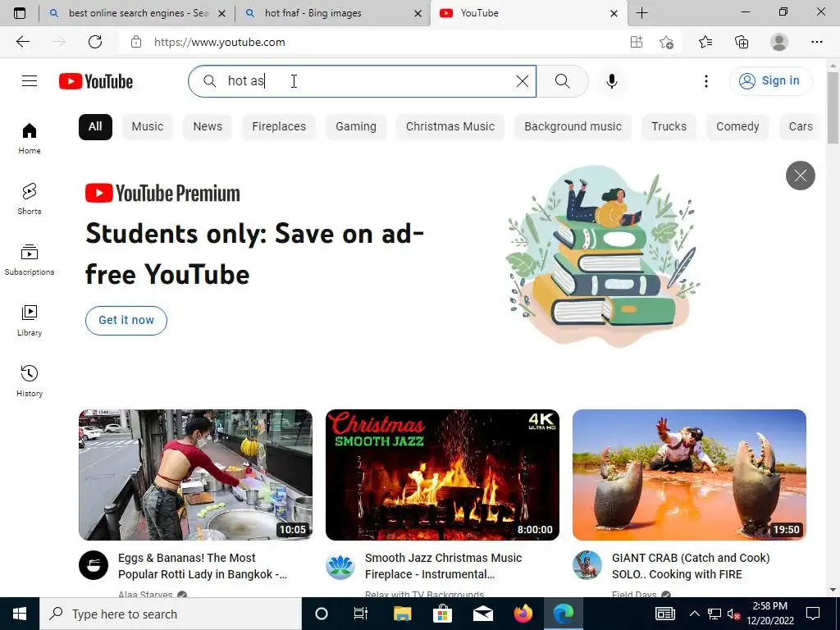The height and width of the screenshot is (630, 840).
Task: Dismiss the YouTube Premium banner
Action: 801,176
